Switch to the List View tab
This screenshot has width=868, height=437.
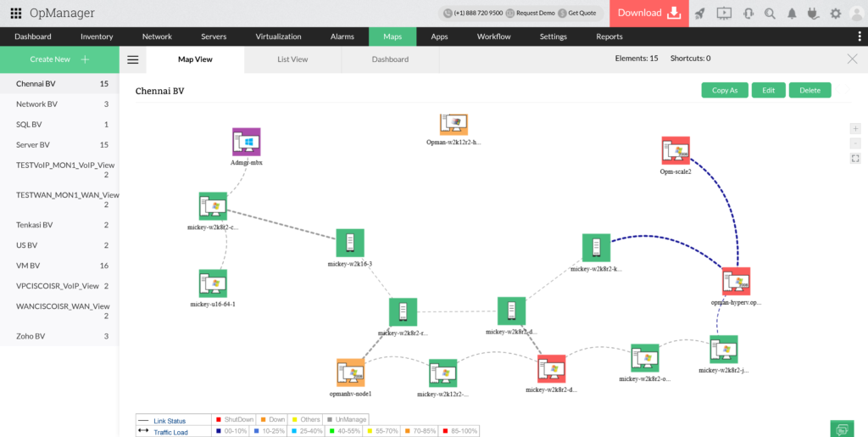point(292,59)
